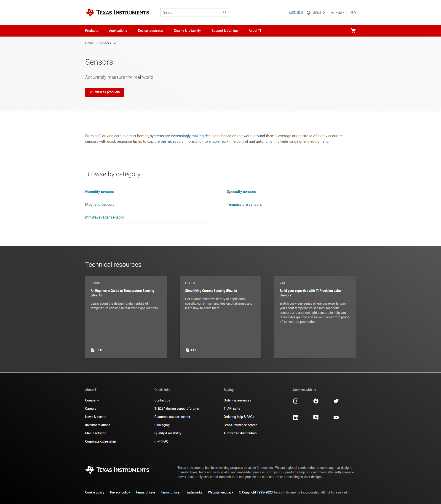Open An Engineer's Guide to Temperature Sensing

pos(122,293)
